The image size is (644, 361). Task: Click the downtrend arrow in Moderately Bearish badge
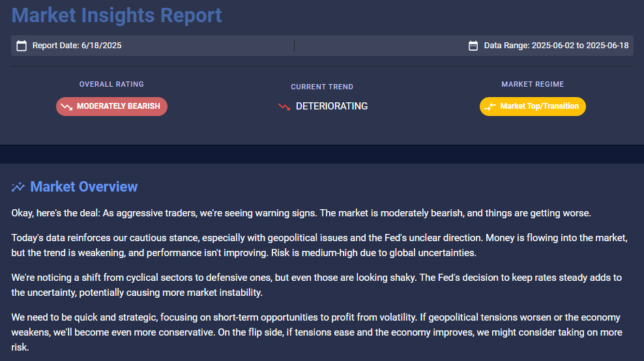tap(66, 106)
